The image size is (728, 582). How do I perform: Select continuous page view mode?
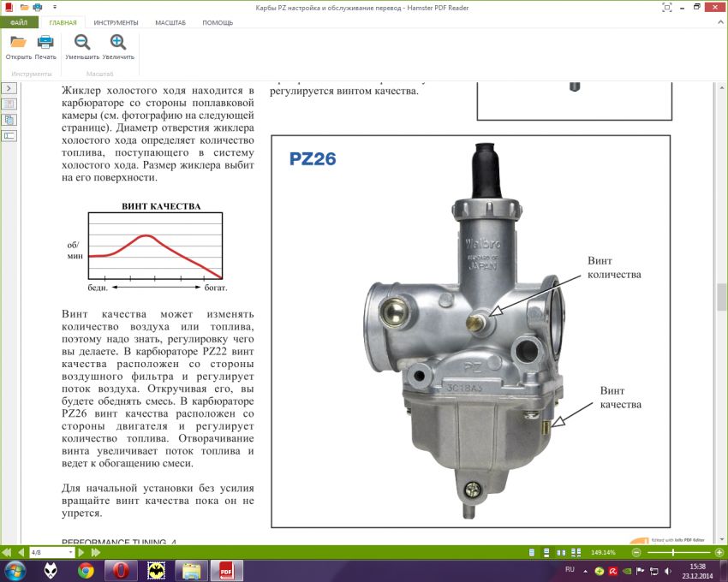tap(546, 552)
